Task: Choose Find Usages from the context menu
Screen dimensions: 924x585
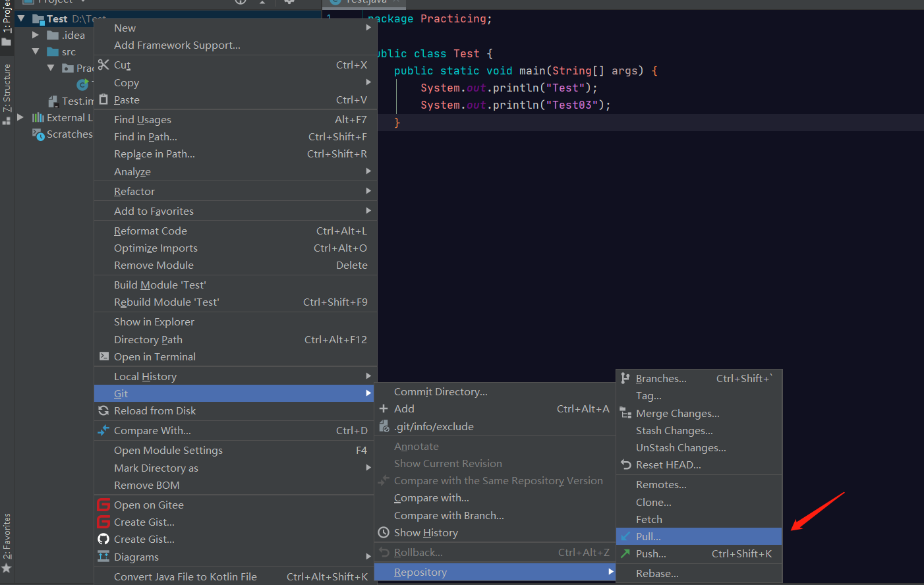Action: (x=235, y=119)
